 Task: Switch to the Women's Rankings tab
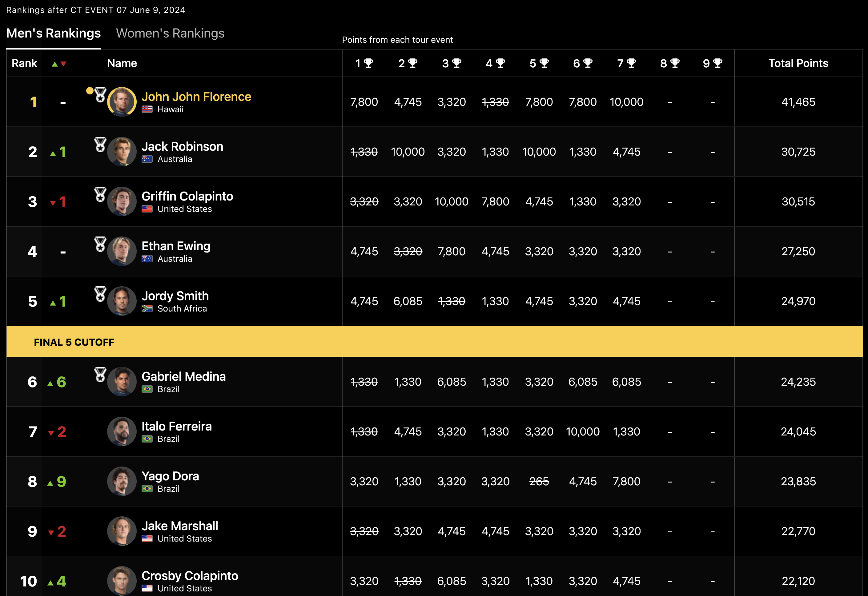point(170,33)
